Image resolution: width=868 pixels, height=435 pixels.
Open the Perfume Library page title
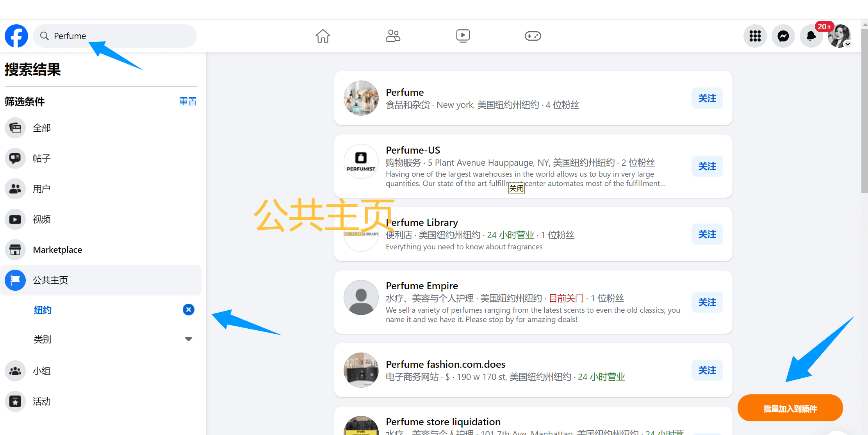(422, 222)
